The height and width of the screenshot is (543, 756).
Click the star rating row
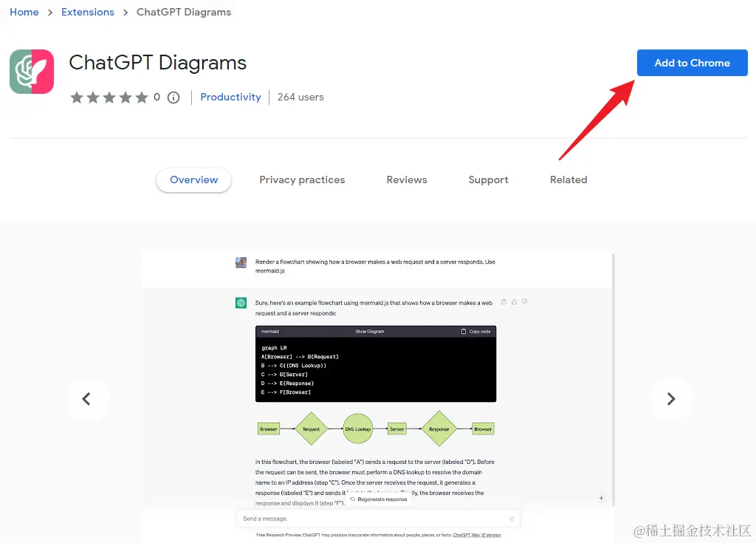109,98
